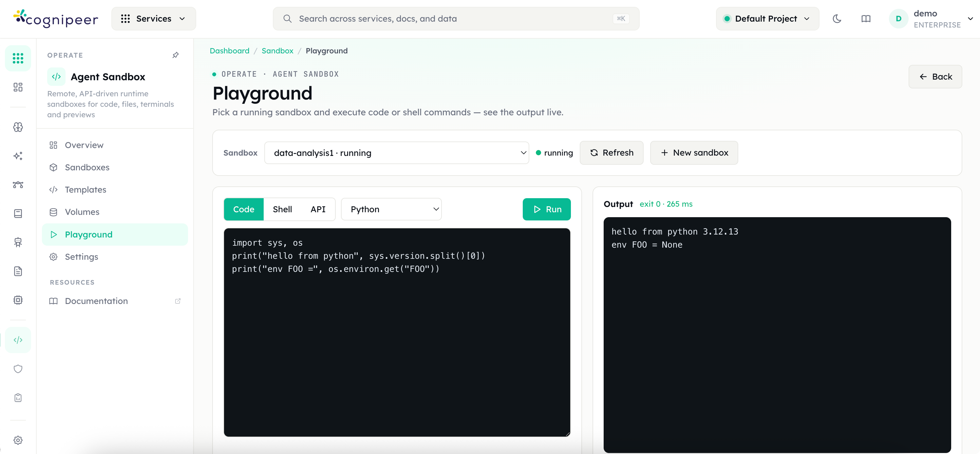Select the shield icon in left rail

click(x=18, y=369)
